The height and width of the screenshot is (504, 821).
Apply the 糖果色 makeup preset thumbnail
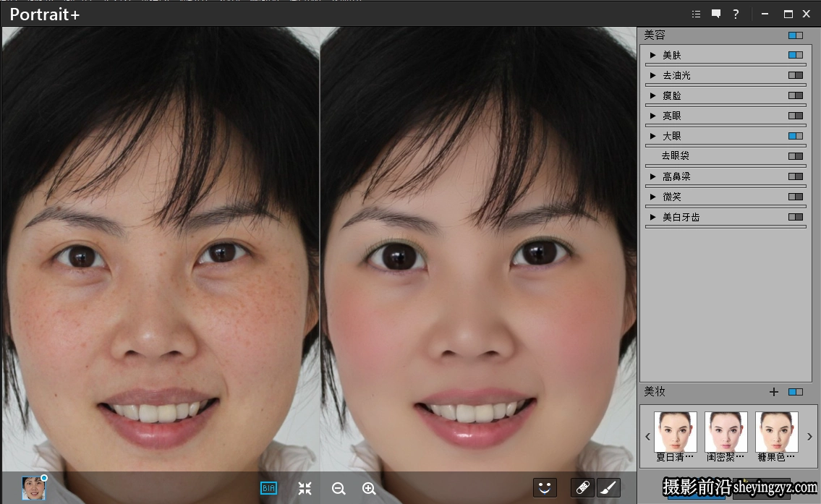pyautogui.click(x=776, y=432)
